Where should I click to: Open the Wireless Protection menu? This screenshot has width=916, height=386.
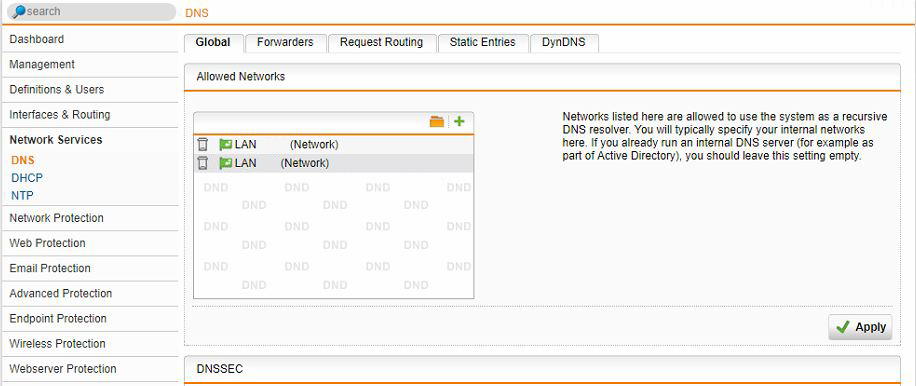[89, 344]
